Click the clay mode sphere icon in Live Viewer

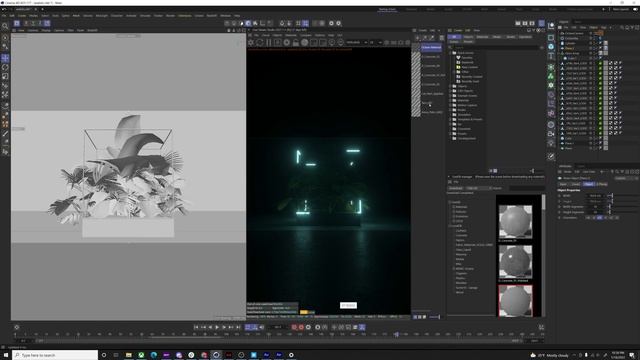304,42
